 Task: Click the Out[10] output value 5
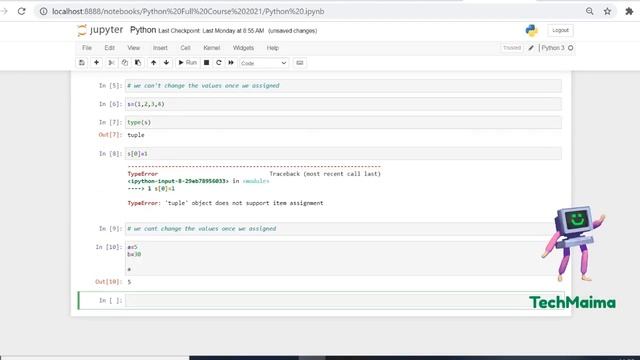[x=129, y=282]
